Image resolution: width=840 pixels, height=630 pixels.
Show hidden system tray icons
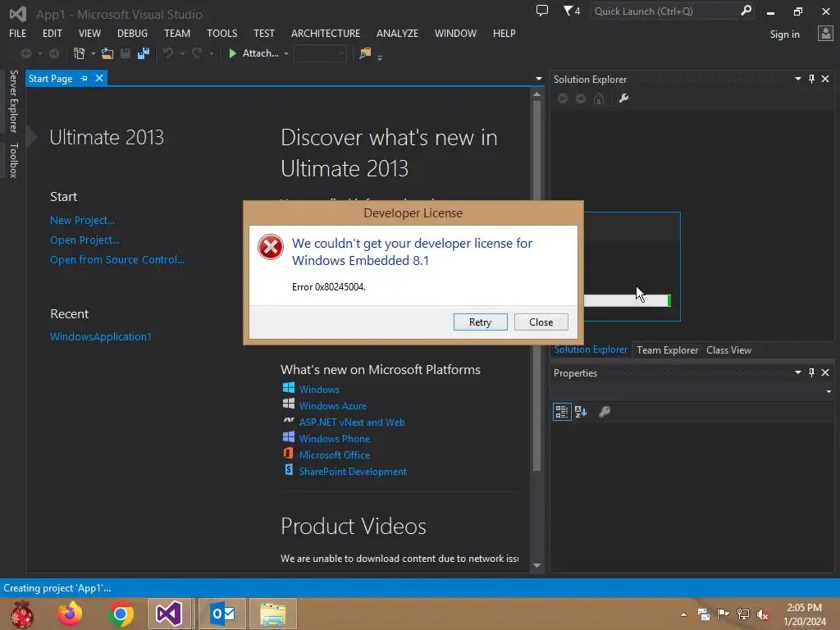[x=683, y=614]
